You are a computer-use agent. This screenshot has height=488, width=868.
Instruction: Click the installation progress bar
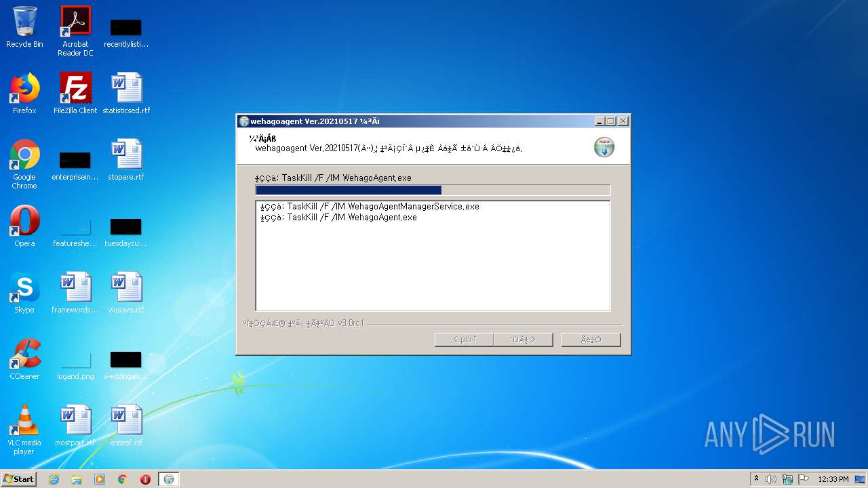coord(433,190)
